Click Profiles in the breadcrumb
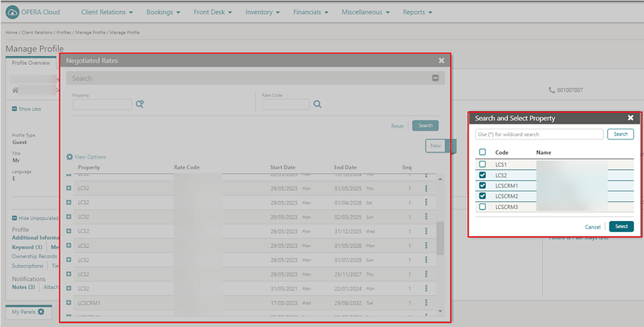Viewport: 644px width, 327px height. pos(63,32)
